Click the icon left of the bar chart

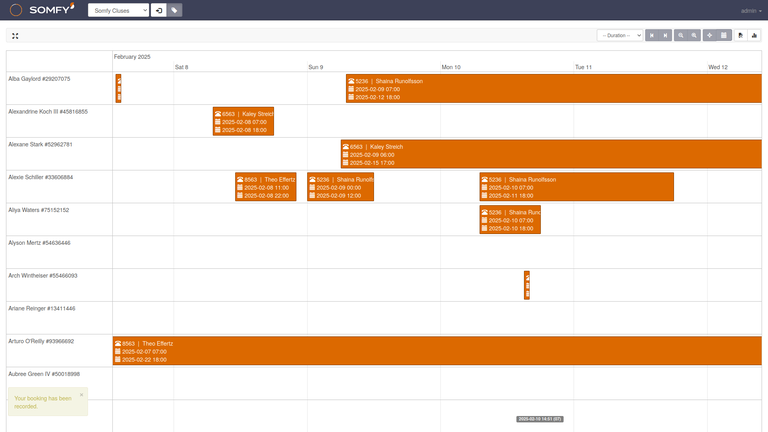coord(740,35)
